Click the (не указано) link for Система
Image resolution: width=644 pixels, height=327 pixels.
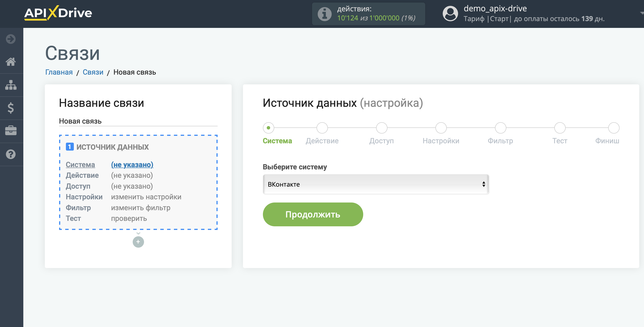tap(132, 165)
